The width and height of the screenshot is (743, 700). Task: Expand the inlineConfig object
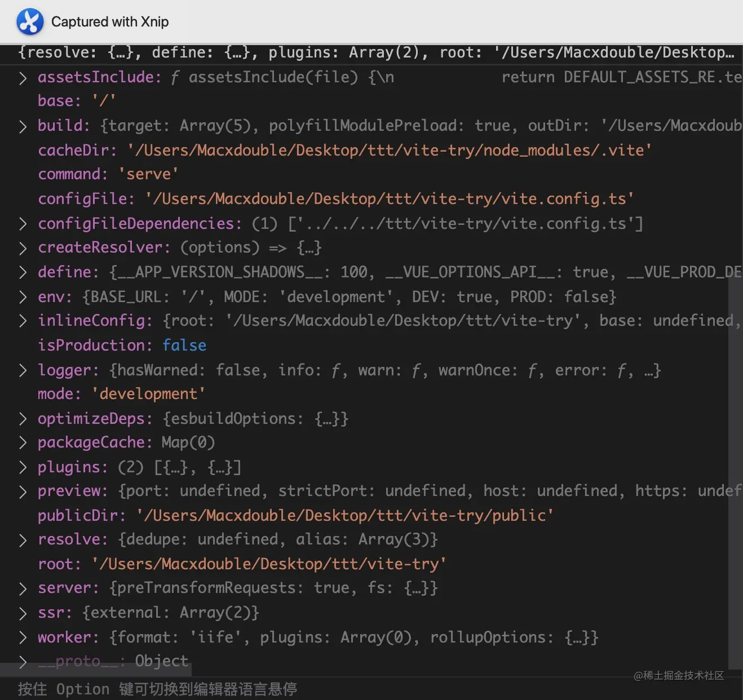[x=23, y=321]
